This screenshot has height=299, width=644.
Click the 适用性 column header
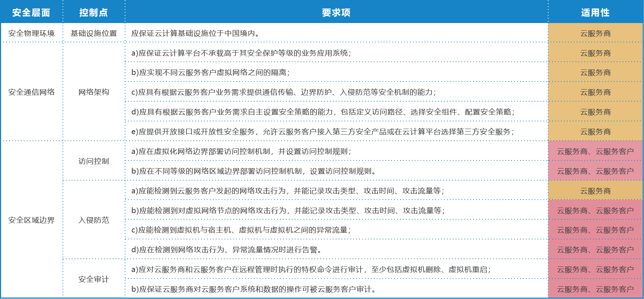[x=595, y=12]
